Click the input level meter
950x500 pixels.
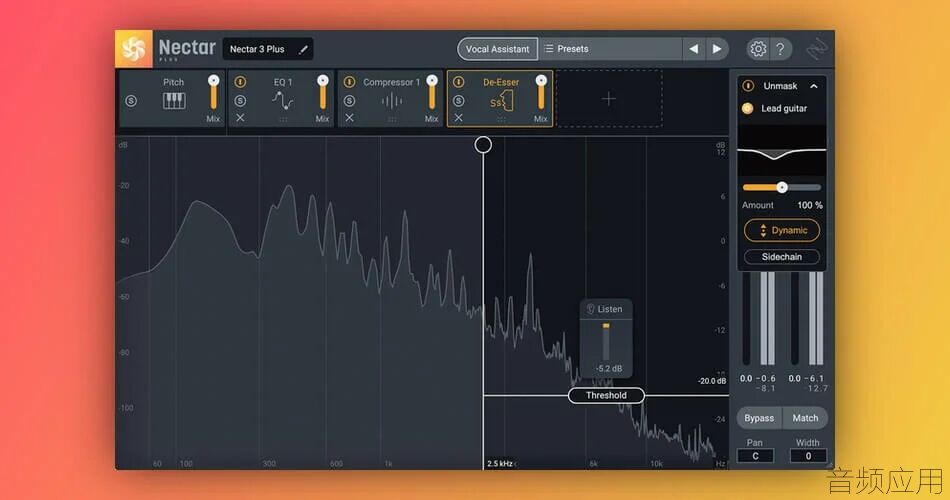pyautogui.click(x=759, y=318)
